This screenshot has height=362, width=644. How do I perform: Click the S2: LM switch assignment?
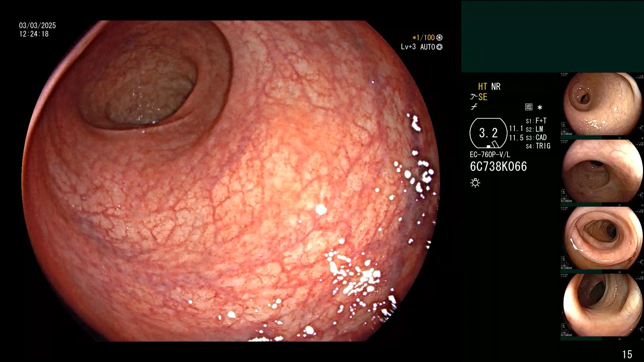click(534, 129)
